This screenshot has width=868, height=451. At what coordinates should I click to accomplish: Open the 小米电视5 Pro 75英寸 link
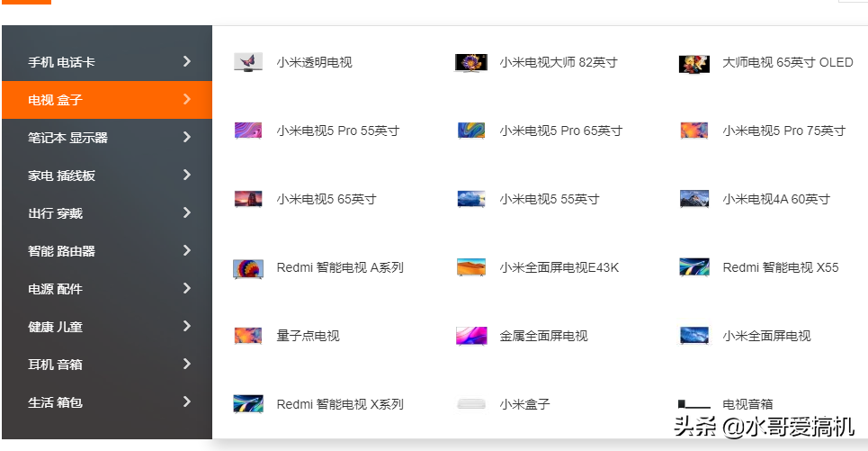tap(784, 131)
